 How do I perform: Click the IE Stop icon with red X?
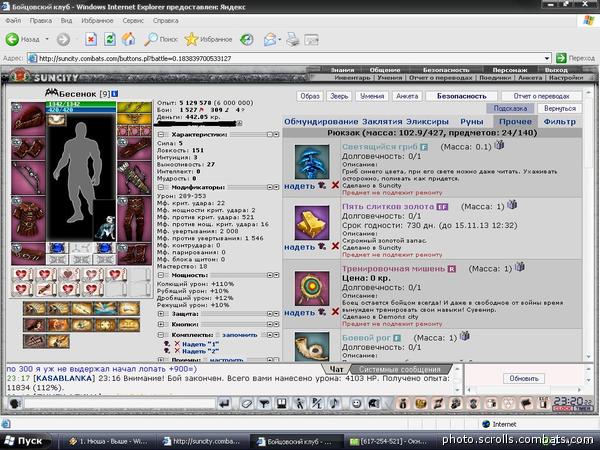[91, 39]
